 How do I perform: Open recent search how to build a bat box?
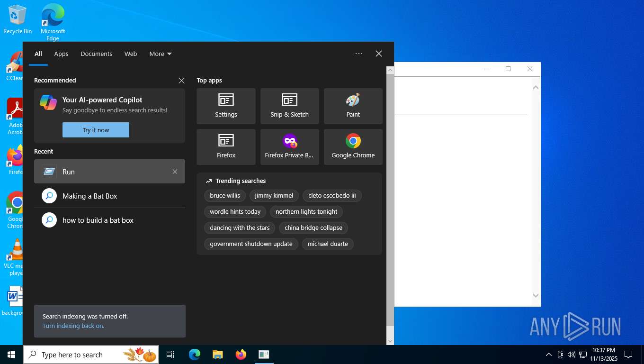point(109,220)
